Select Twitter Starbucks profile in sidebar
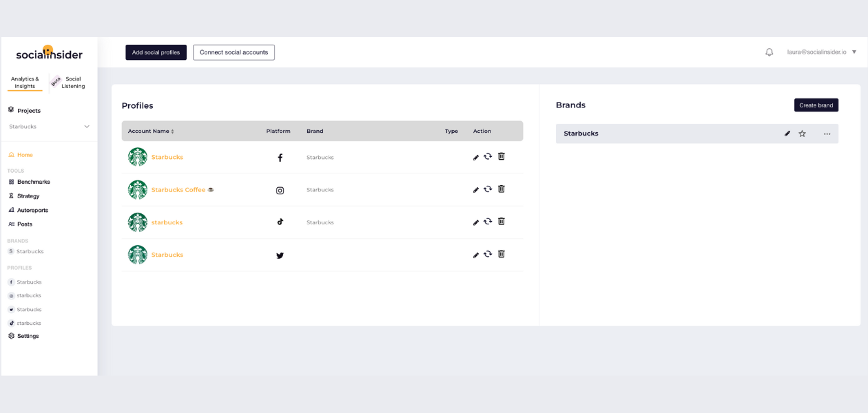The height and width of the screenshot is (413, 868). [25, 310]
